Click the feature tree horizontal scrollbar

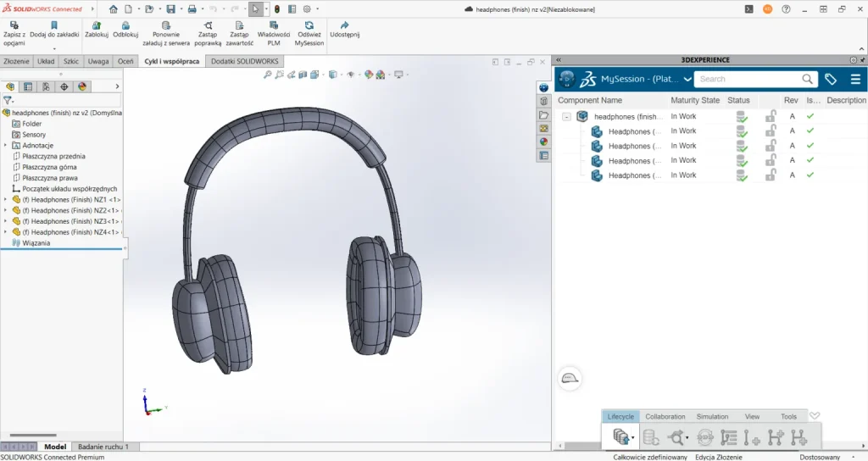[33, 435]
